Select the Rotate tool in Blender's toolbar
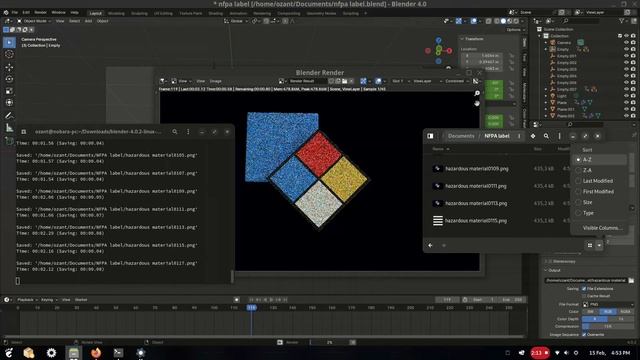This screenshot has height=360, width=640. [9, 79]
